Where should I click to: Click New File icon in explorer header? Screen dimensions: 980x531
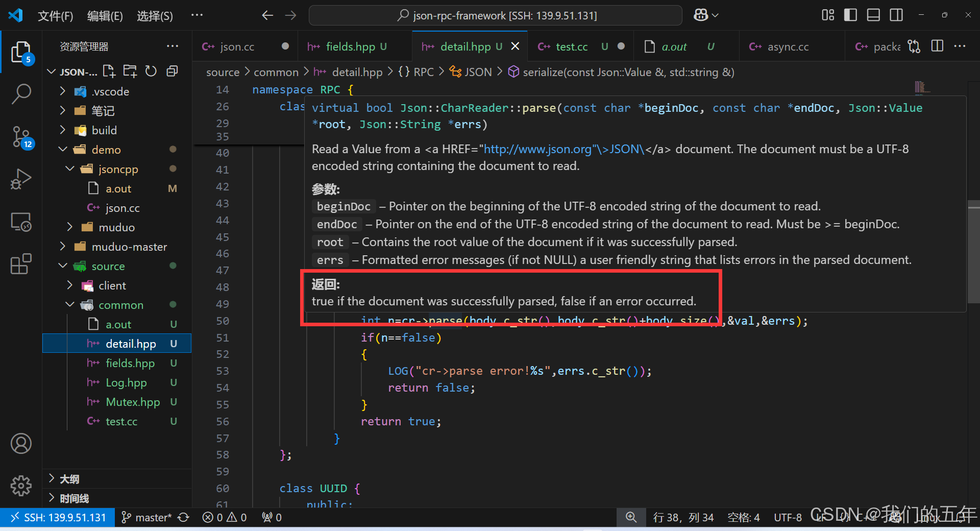click(x=109, y=71)
